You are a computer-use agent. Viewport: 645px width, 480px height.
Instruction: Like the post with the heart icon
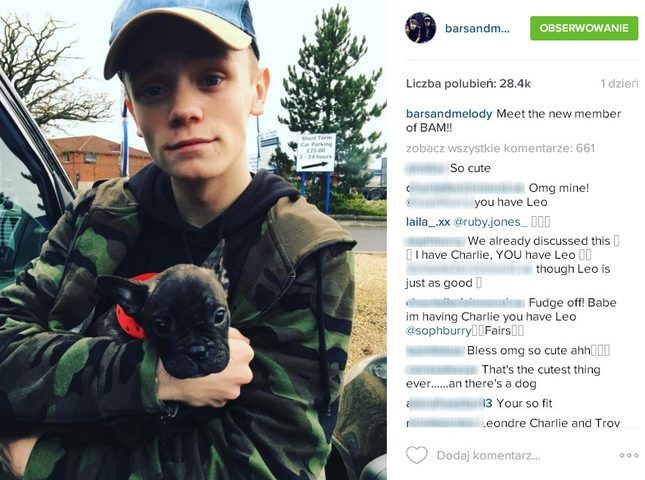pos(417,455)
